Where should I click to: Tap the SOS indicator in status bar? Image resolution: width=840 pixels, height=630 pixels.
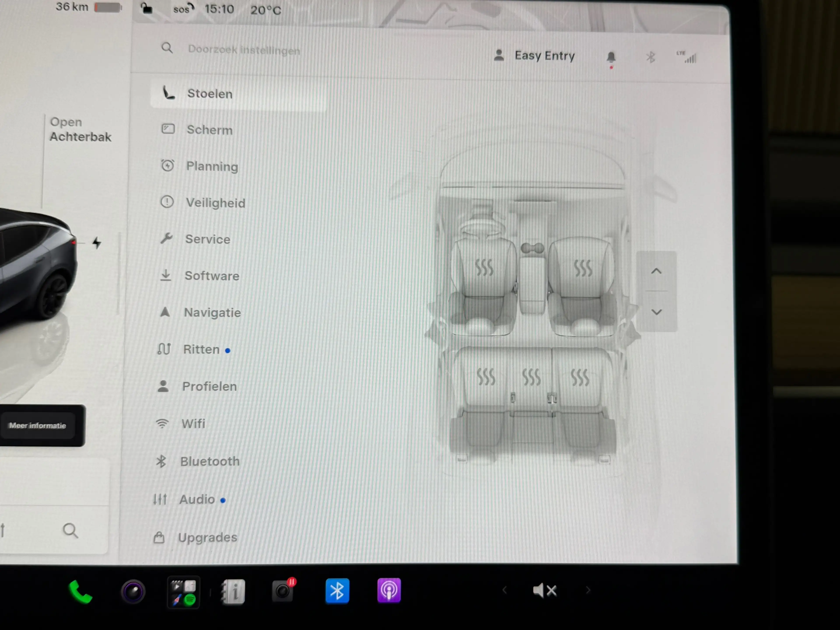[183, 9]
